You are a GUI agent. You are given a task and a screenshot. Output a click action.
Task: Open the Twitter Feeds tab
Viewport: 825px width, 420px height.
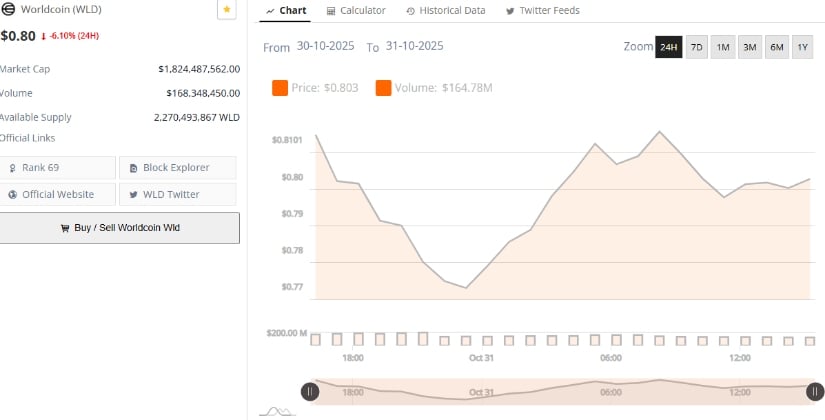tap(543, 11)
